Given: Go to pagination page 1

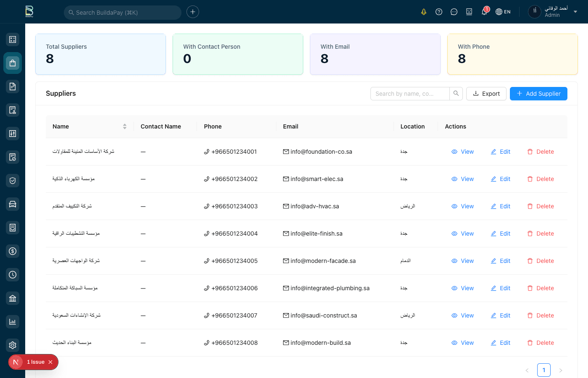Looking at the screenshot, I should coord(544,370).
